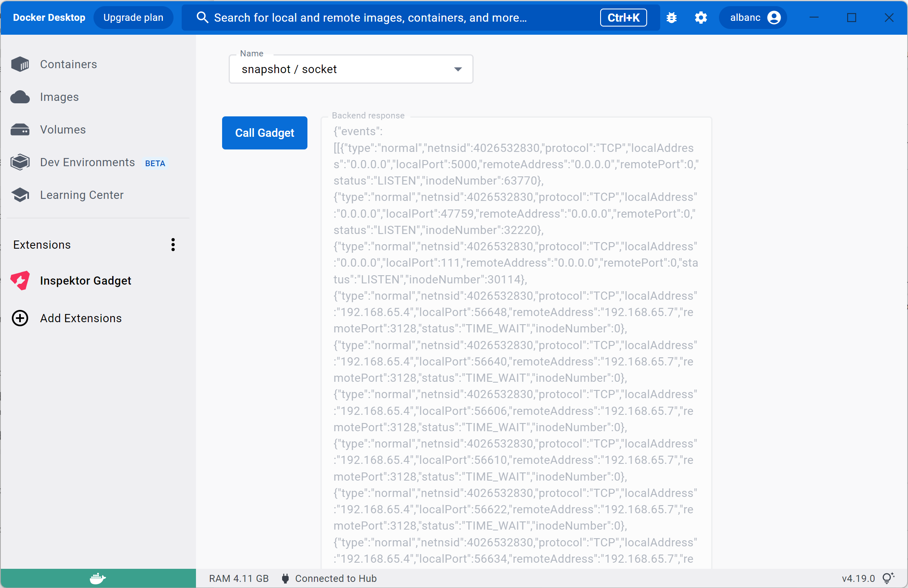Screen dimensions: 908x588
Task: Open the albanc account menu
Action: point(752,18)
